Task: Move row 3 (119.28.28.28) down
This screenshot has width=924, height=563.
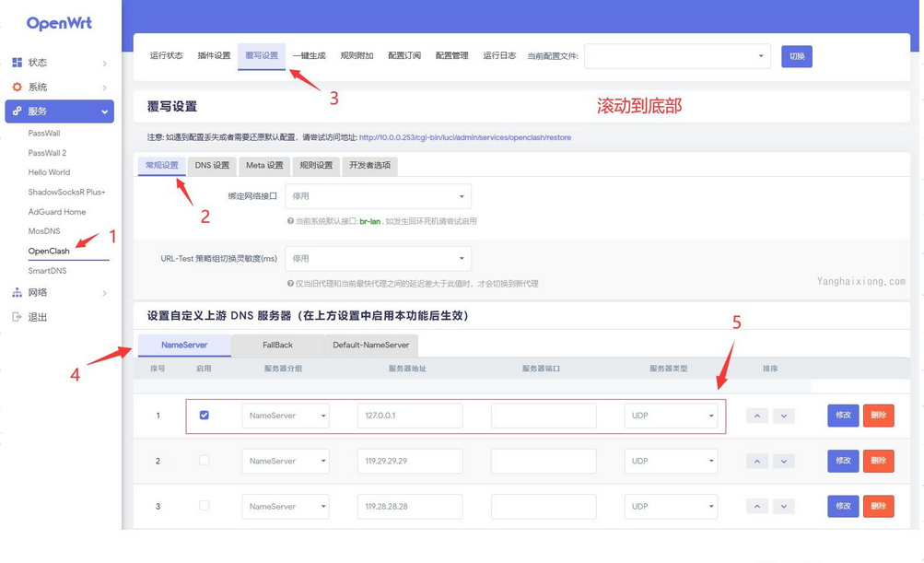Action: tap(784, 506)
